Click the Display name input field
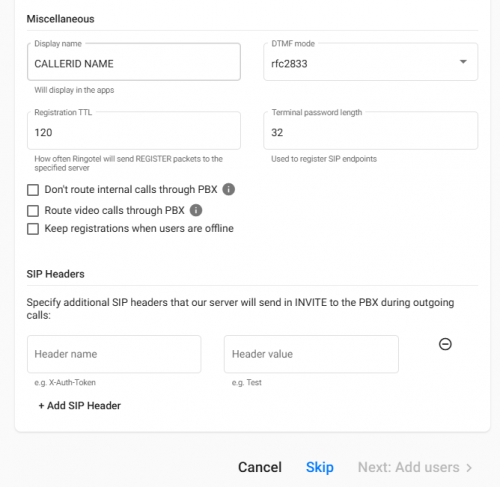This screenshot has height=487, width=500. point(134,62)
